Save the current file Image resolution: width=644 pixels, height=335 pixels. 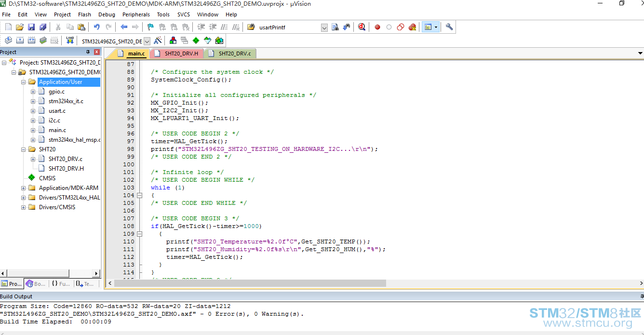pyautogui.click(x=31, y=27)
